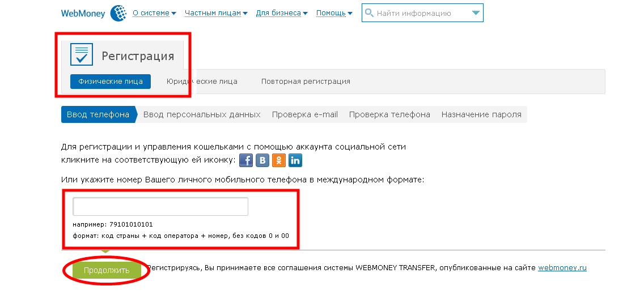Click the Регистрация heading text
This screenshot has height=307, width=644.
(x=138, y=56)
